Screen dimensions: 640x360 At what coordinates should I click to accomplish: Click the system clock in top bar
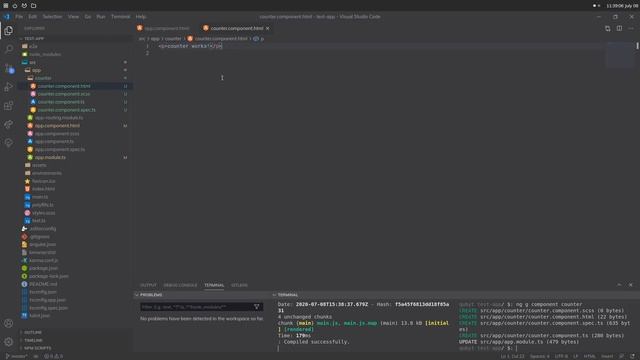pyautogui.click(x=622, y=6)
